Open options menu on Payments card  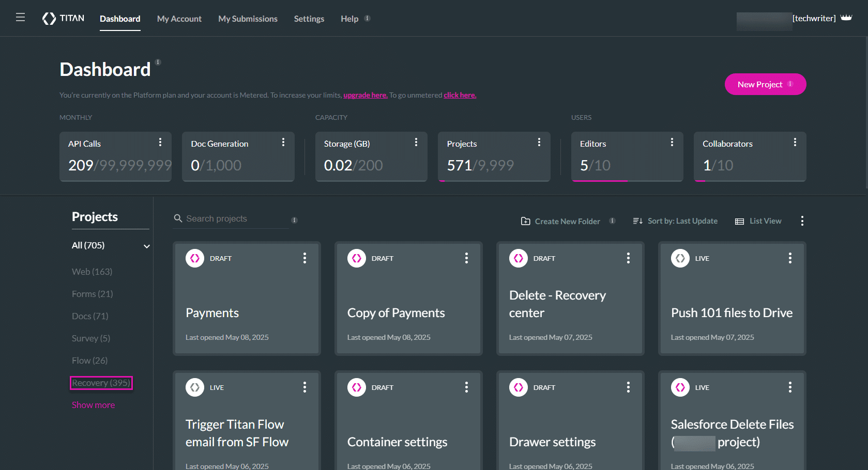tap(304, 258)
